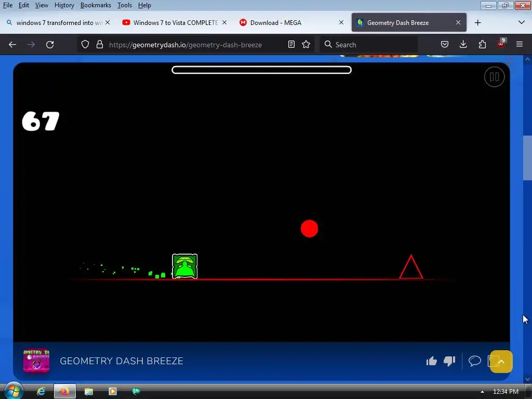Close the Geometry Dash Breeze tab
Screen dimensions: 532x399
[x=458, y=22]
